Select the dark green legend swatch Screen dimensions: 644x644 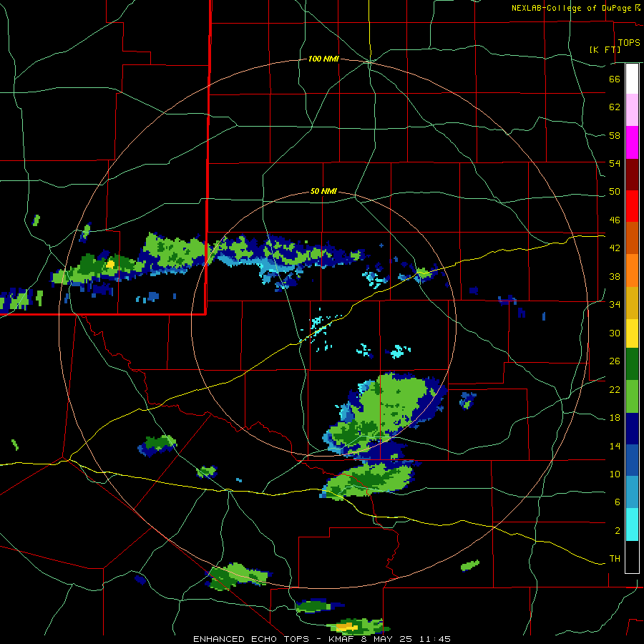pyautogui.click(x=632, y=364)
